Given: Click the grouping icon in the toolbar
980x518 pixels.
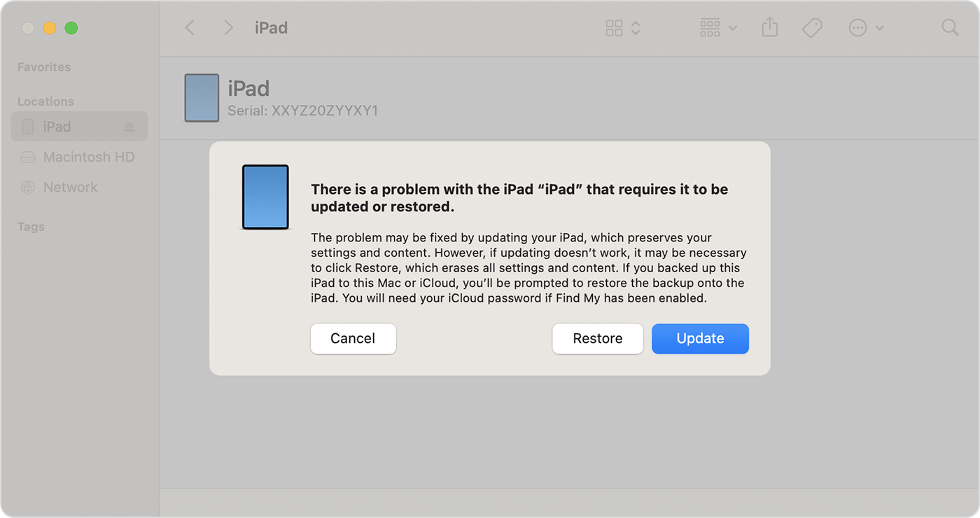Looking at the screenshot, I should (x=710, y=27).
